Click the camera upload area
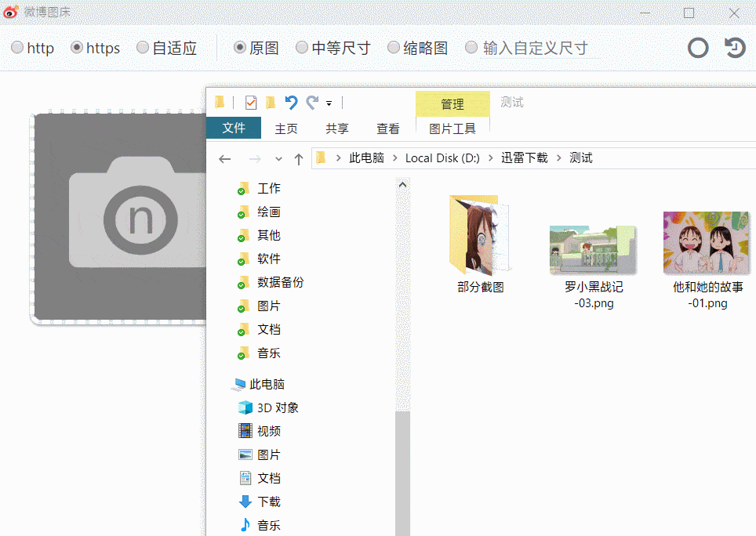756x536 pixels. click(118, 218)
